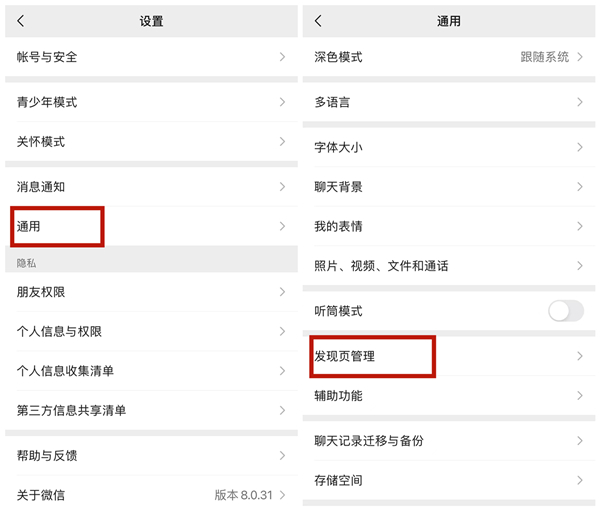The image size is (600, 515).
Task: Open 聊天记录迁移与备份
Action: pyautogui.click(x=449, y=440)
